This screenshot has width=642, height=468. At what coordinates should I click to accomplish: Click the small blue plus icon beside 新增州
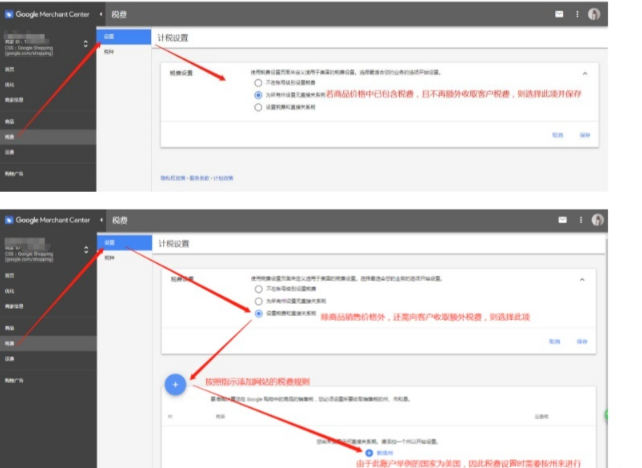(369, 453)
